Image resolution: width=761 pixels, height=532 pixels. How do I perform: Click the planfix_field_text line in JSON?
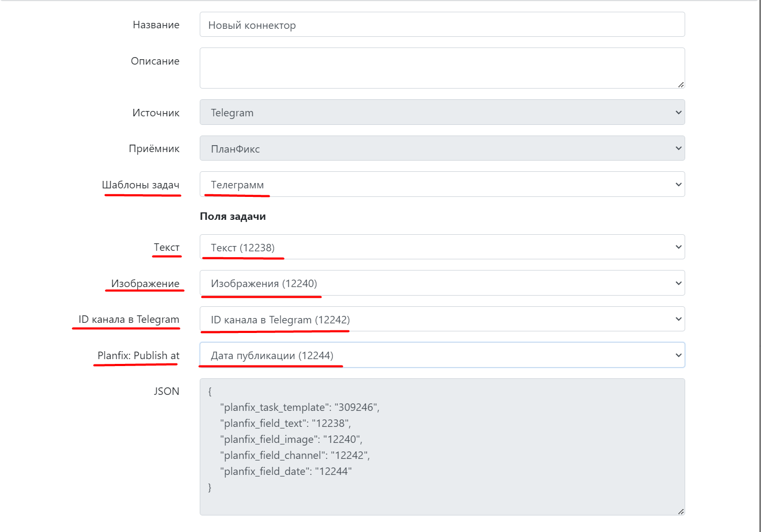point(285,424)
